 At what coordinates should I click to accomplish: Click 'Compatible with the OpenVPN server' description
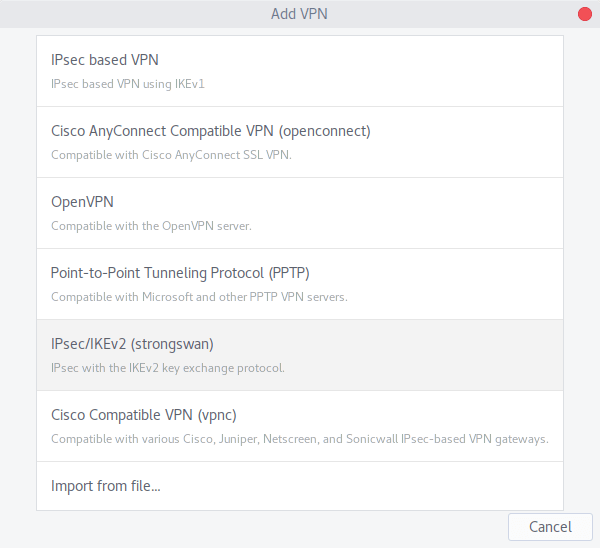151,226
